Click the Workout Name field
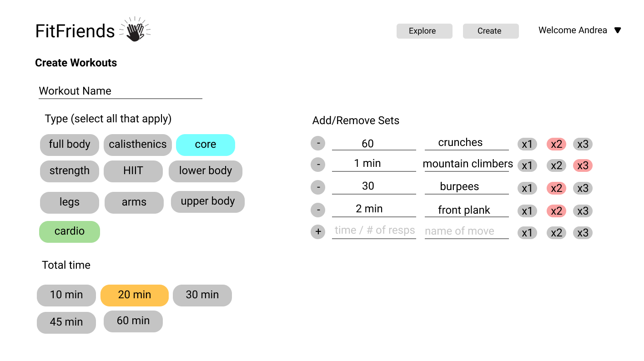The width and height of the screenshot is (644, 361). pos(120,91)
